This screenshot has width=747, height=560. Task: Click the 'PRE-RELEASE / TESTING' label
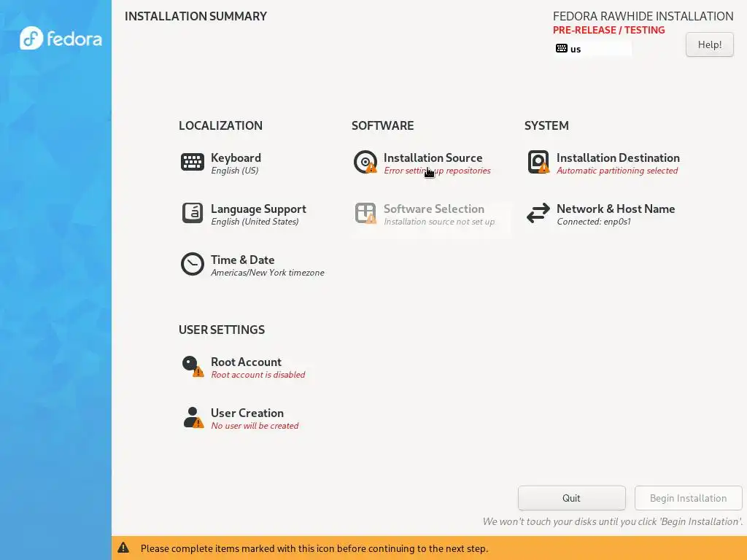pyautogui.click(x=609, y=30)
